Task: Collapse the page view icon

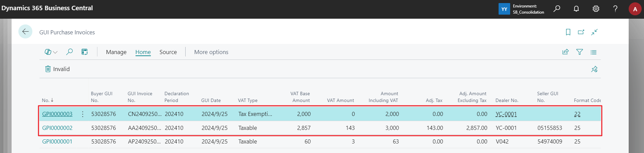Action: click(x=594, y=32)
